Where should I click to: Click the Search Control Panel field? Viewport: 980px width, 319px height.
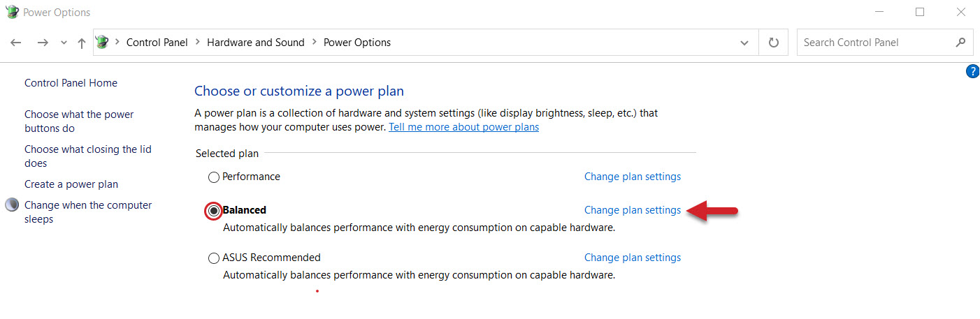[x=876, y=43]
